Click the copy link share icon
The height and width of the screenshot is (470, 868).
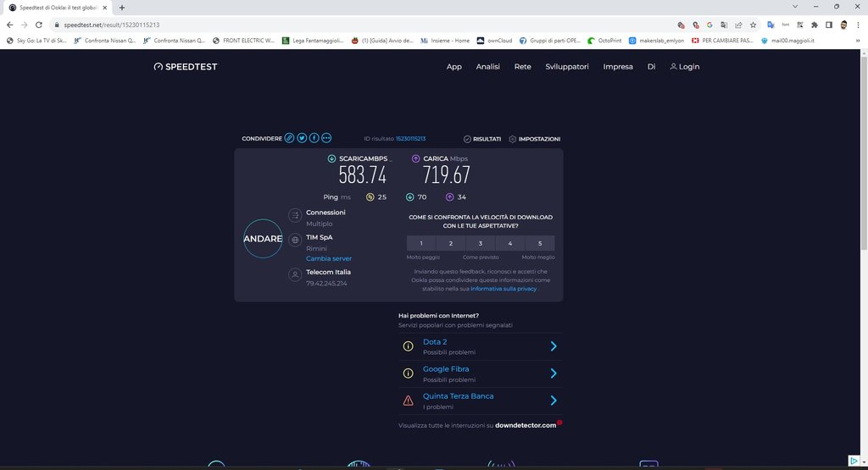pyautogui.click(x=289, y=138)
